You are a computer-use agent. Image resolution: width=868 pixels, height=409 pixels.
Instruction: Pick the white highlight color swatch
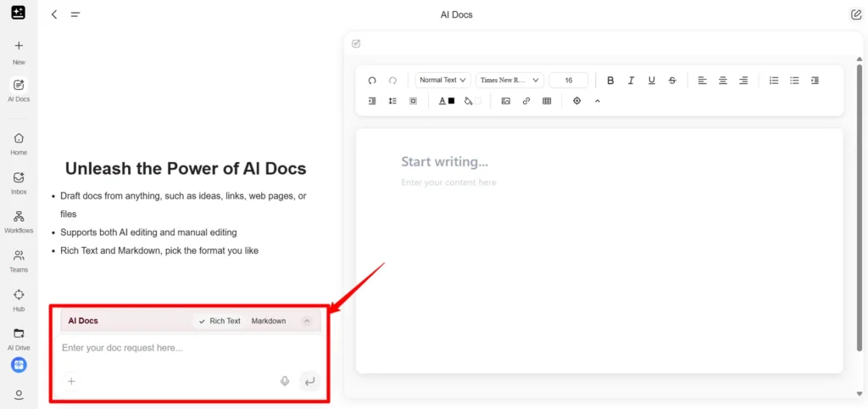coord(478,101)
